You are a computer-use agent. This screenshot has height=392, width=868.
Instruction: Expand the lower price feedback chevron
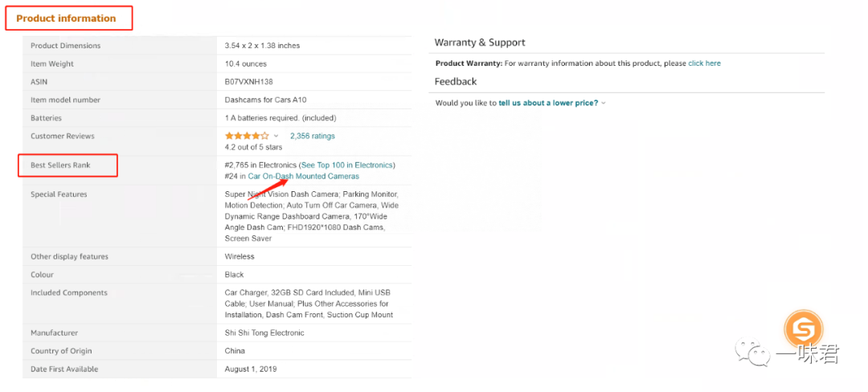tap(604, 103)
